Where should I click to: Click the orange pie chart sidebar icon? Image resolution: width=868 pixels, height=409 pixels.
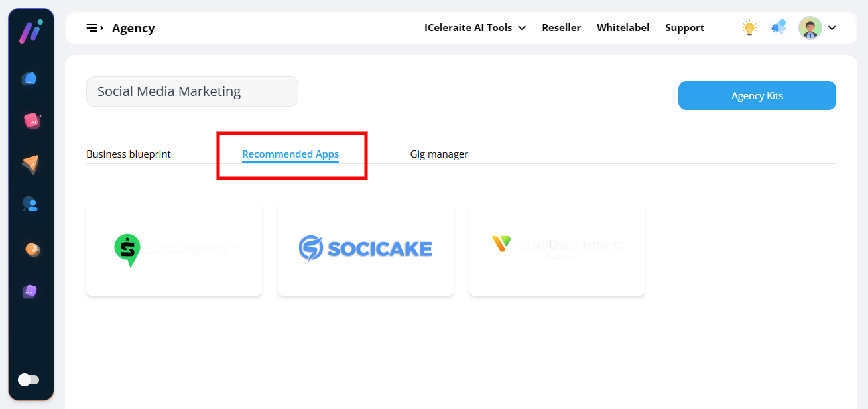pos(31,249)
